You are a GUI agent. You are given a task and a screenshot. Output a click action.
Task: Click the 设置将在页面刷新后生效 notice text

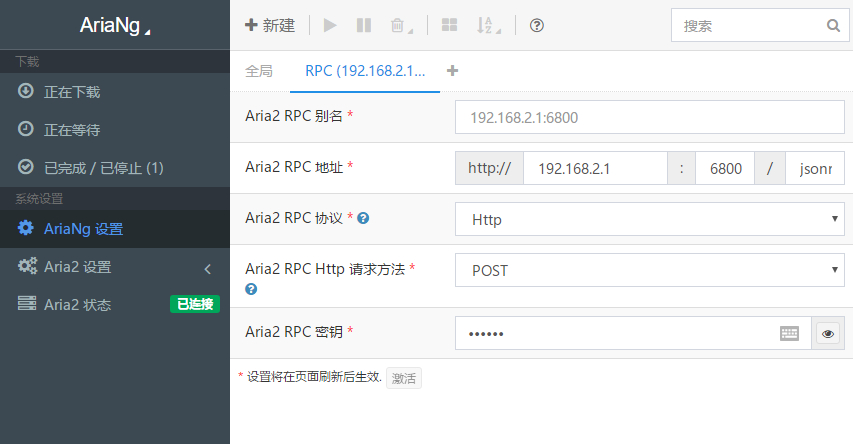[314, 377]
